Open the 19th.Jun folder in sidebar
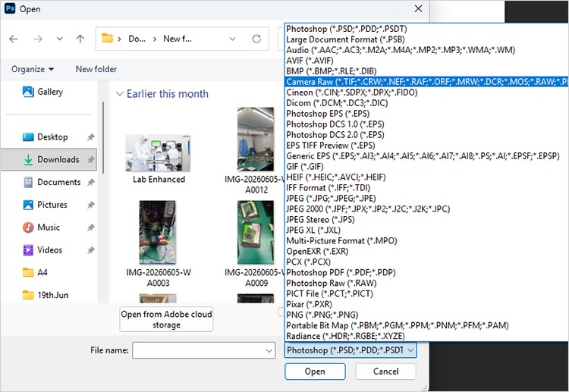This screenshot has width=569, height=392. tap(46, 295)
